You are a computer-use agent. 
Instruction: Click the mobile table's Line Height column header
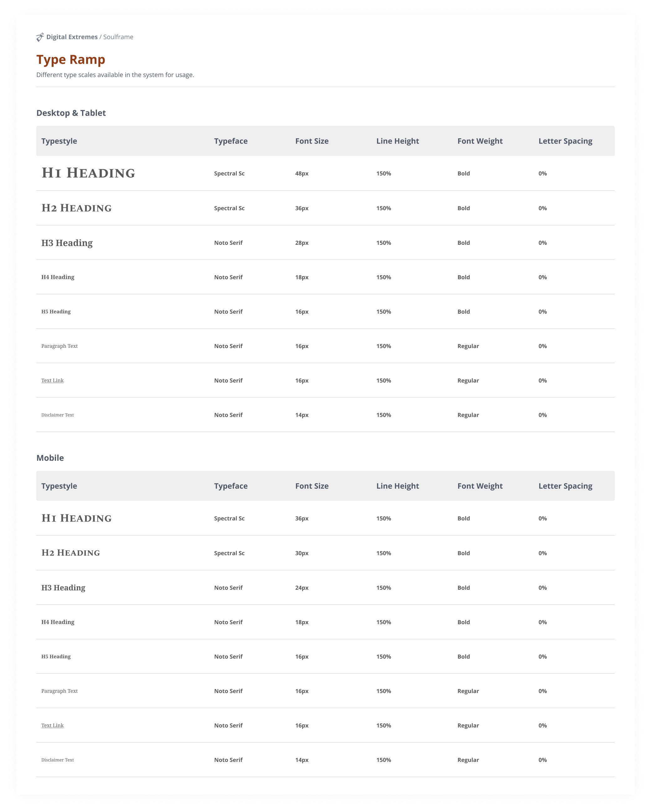click(x=397, y=486)
